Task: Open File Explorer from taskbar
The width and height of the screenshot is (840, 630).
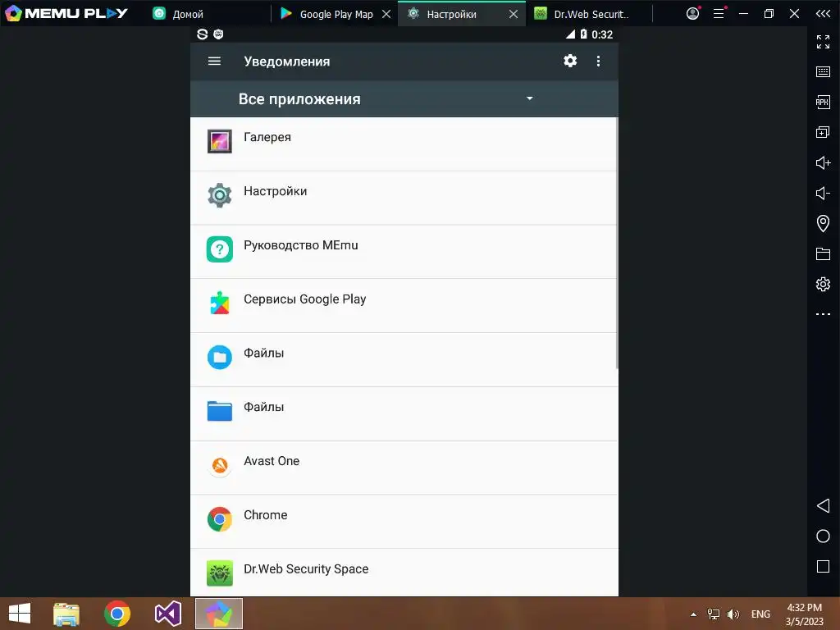Action: pyautogui.click(x=66, y=614)
